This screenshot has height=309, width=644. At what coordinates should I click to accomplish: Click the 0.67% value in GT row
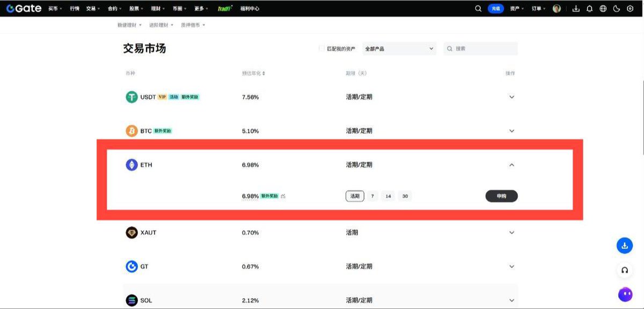pyautogui.click(x=251, y=267)
